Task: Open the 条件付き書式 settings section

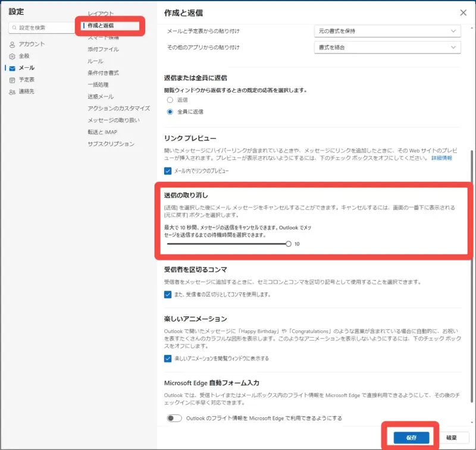Action: point(103,73)
